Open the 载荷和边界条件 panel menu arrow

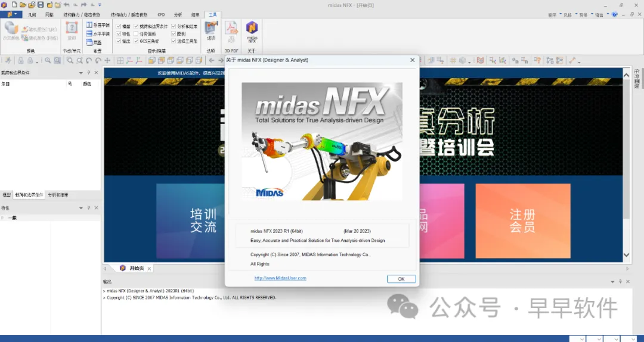(81, 73)
